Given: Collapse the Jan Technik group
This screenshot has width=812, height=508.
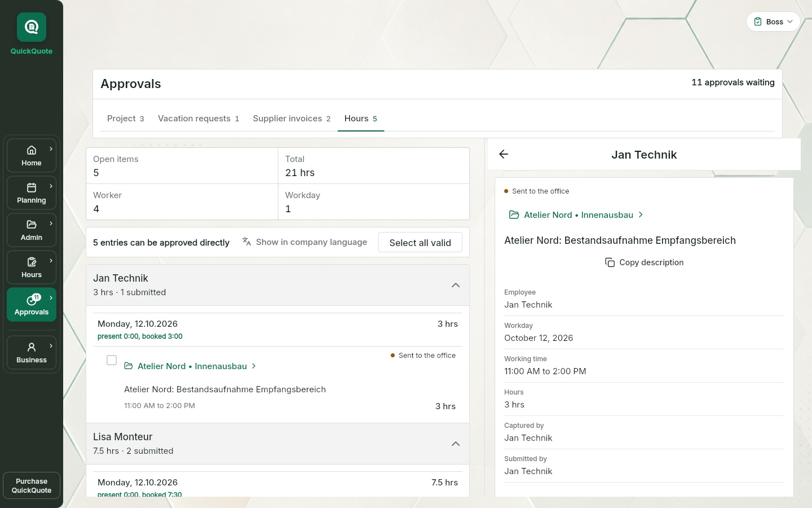Looking at the screenshot, I should 456,285.
